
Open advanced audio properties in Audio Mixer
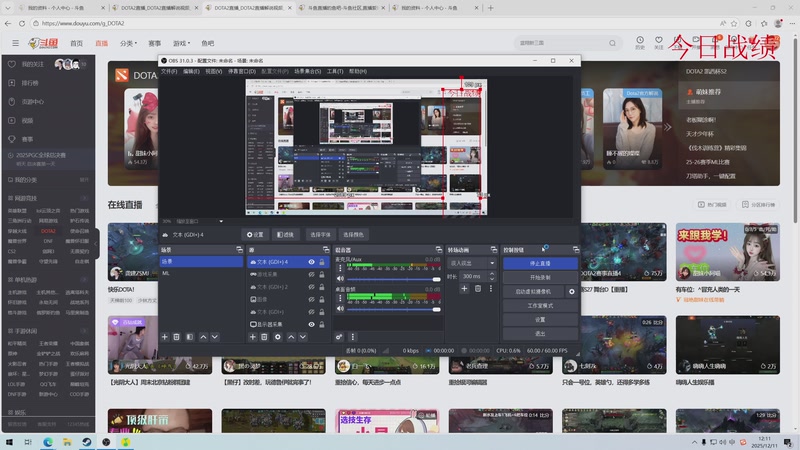tap(339, 337)
